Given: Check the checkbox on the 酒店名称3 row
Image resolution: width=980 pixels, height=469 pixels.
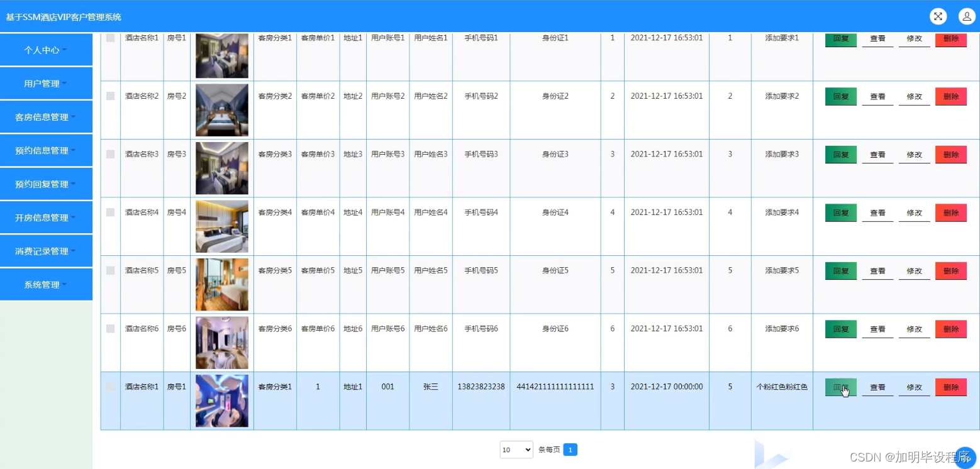Looking at the screenshot, I should coord(110,154).
